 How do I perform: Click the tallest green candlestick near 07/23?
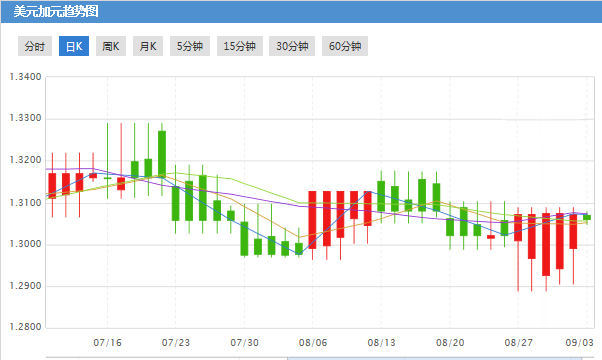click(x=162, y=154)
